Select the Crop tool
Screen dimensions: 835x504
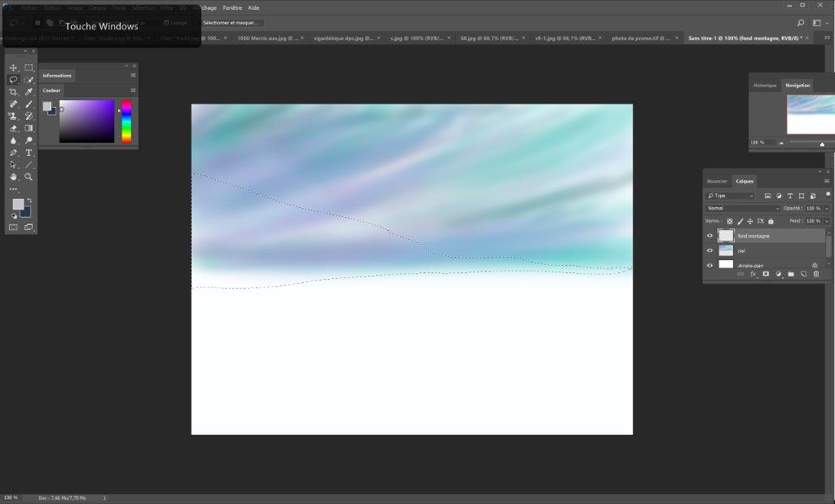point(13,92)
